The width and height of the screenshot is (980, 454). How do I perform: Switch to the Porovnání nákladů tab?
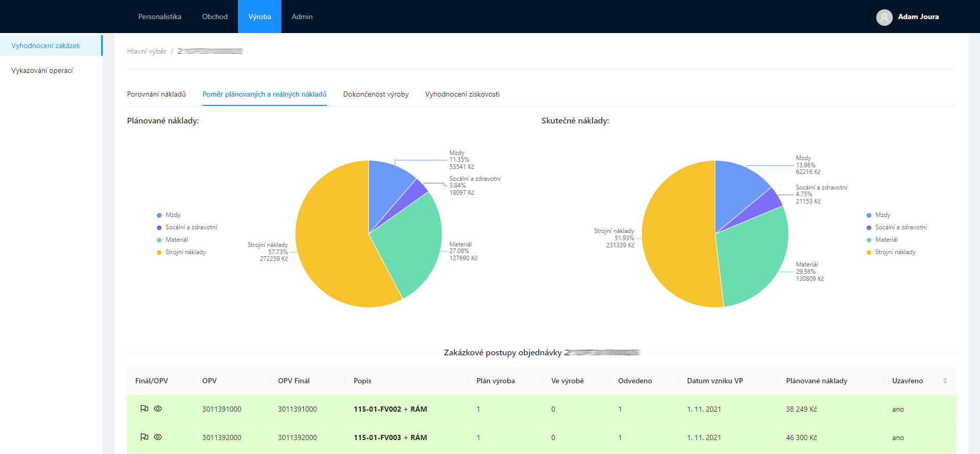156,94
